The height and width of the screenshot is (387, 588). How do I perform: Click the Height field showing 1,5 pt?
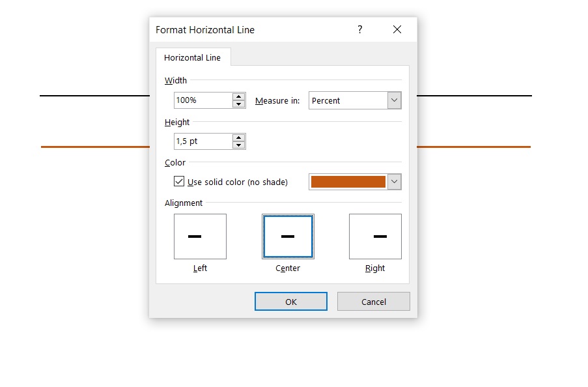pyautogui.click(x=203, y=141)
